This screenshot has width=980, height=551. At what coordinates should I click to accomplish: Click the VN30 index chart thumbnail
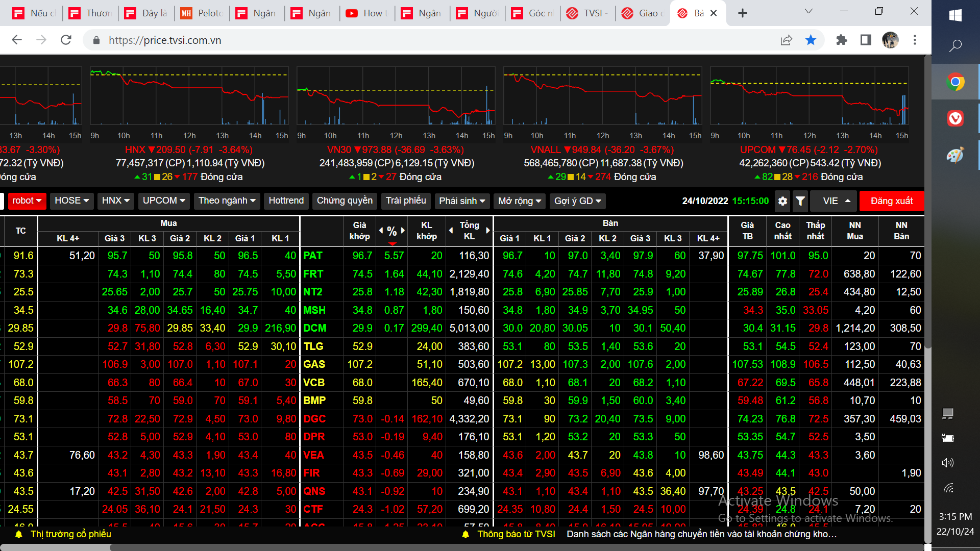pos(396,97)
